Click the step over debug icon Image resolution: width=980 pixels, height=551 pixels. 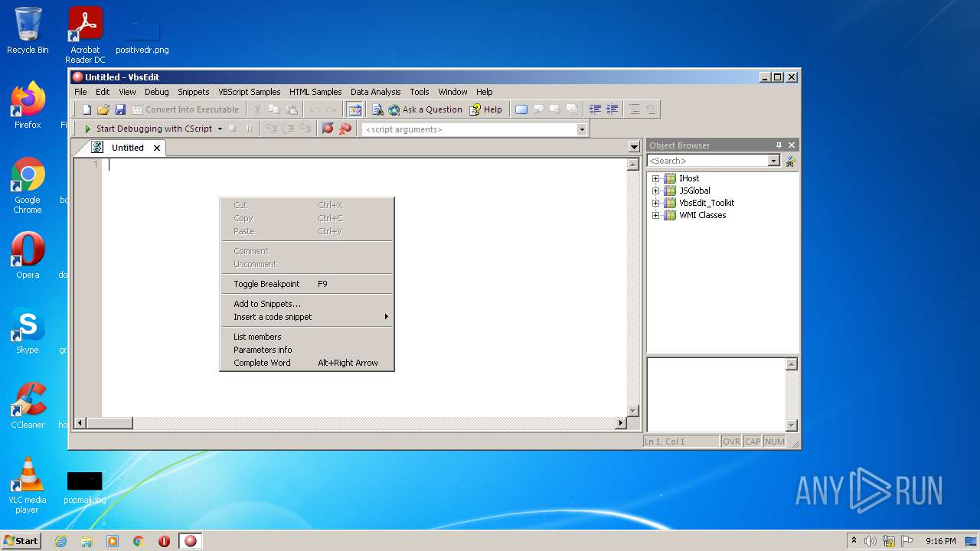pos(289,129)
